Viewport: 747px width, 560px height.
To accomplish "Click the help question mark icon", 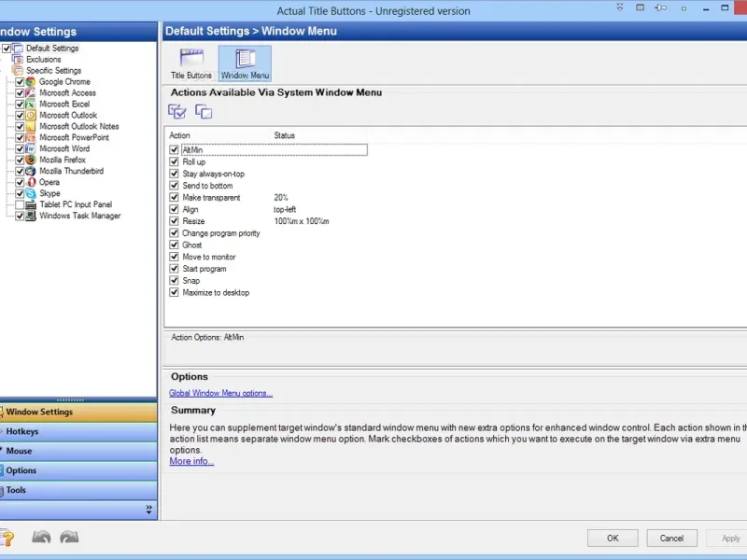I will click(x=6, y=538).
